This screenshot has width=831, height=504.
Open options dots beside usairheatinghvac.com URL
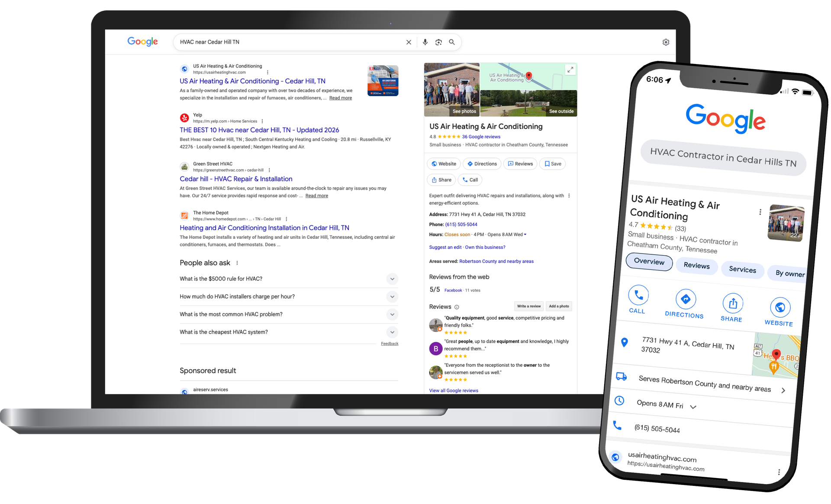(267, 72)
